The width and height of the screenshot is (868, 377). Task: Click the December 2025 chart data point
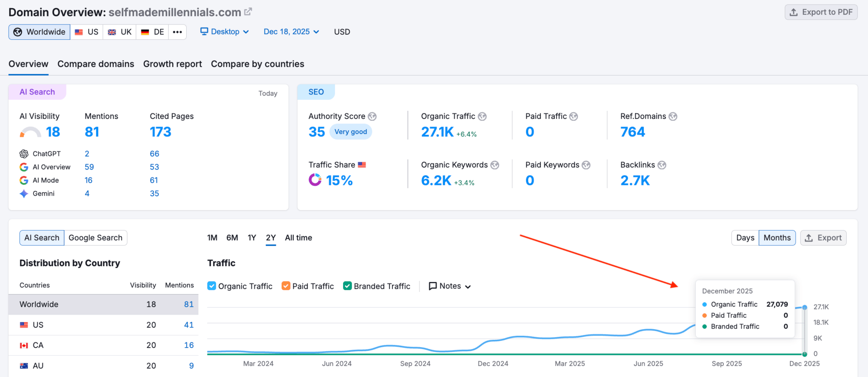[805, 307]
